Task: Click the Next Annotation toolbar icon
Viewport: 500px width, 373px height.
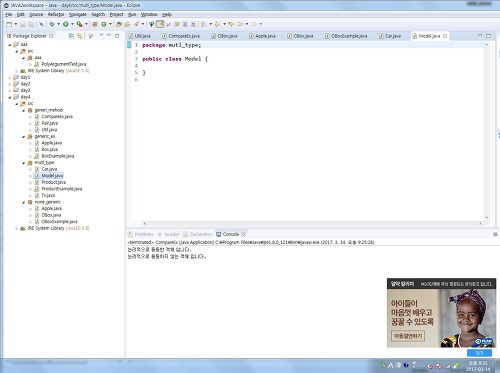Action: (203, 24)
